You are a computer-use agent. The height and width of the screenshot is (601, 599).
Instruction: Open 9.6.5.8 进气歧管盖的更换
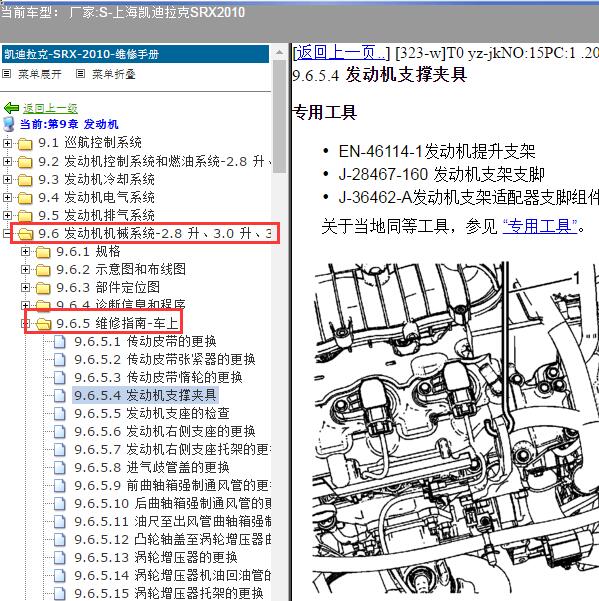[x=152, y=468]
